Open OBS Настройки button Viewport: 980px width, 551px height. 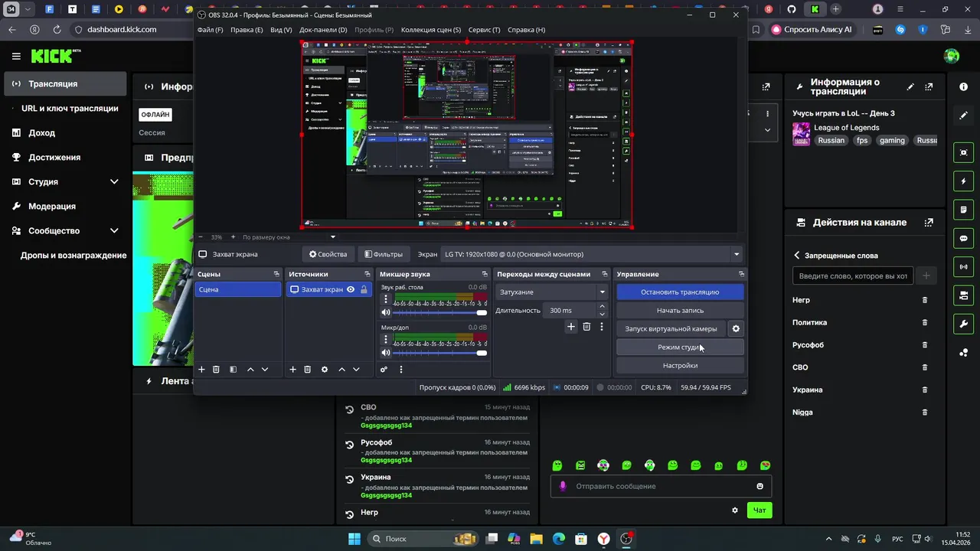coord(680,366)
